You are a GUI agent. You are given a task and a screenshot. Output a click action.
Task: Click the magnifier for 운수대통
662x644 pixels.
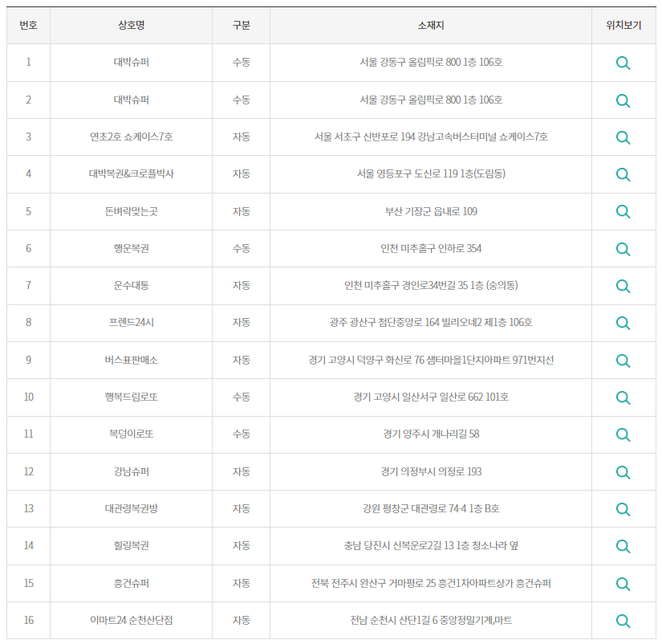click(x=623, y=286)
